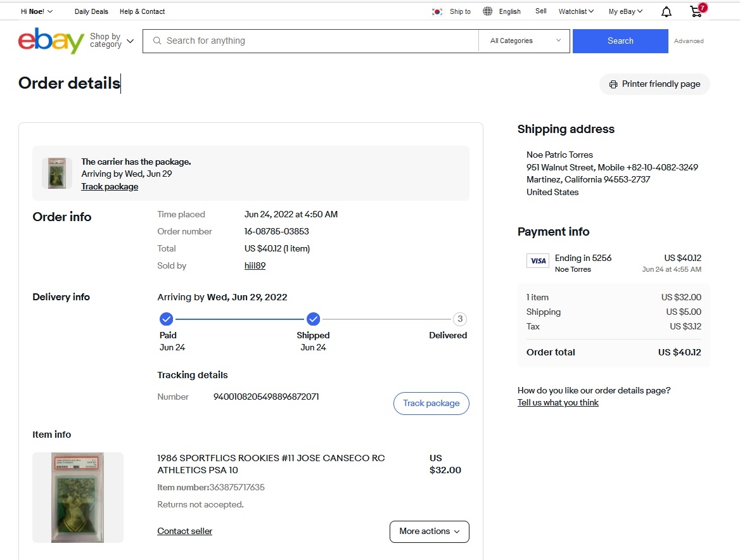The image size is (740, 560).
Task: Click Contact seller link
Action: [184, 531]
